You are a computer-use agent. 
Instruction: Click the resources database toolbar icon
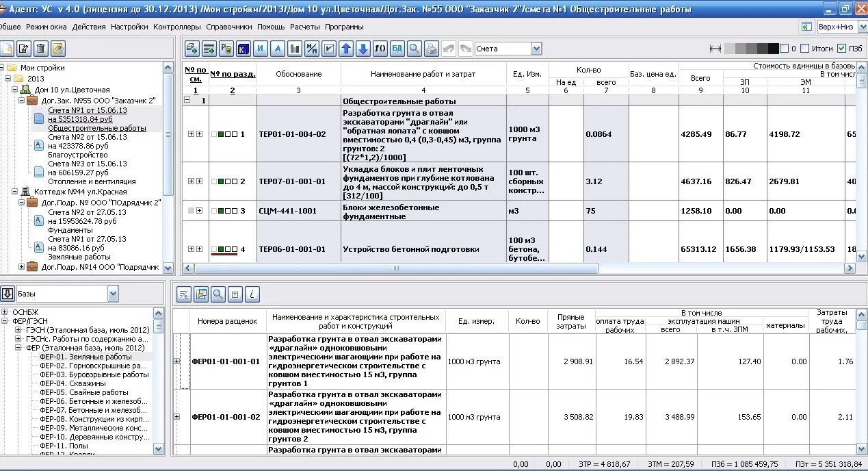click(x=226, y=49)
